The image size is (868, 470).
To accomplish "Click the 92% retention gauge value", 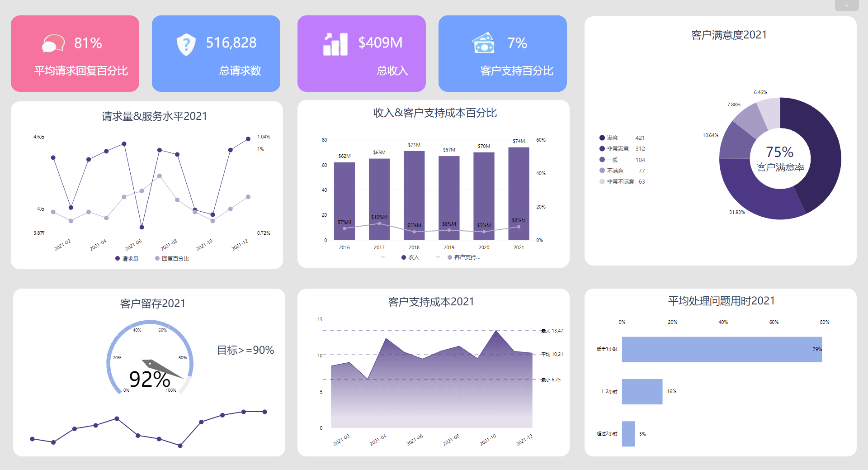I will 150,380.
